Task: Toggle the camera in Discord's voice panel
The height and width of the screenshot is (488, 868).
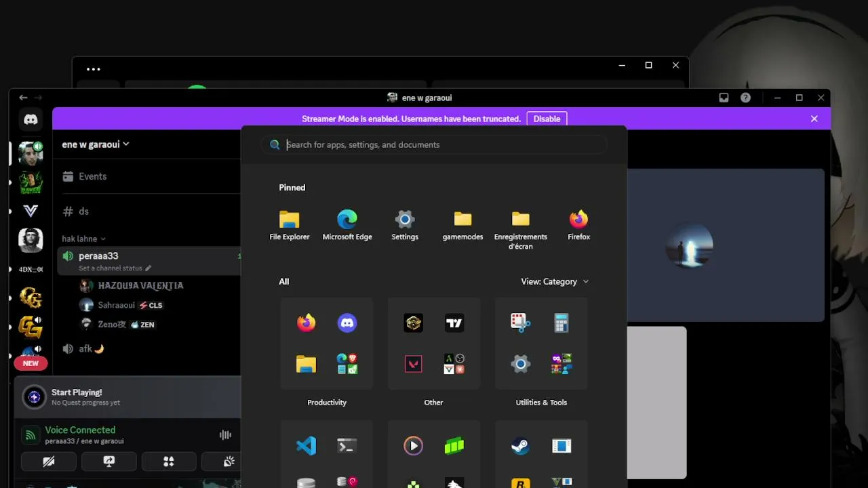Action: [49, 462]
